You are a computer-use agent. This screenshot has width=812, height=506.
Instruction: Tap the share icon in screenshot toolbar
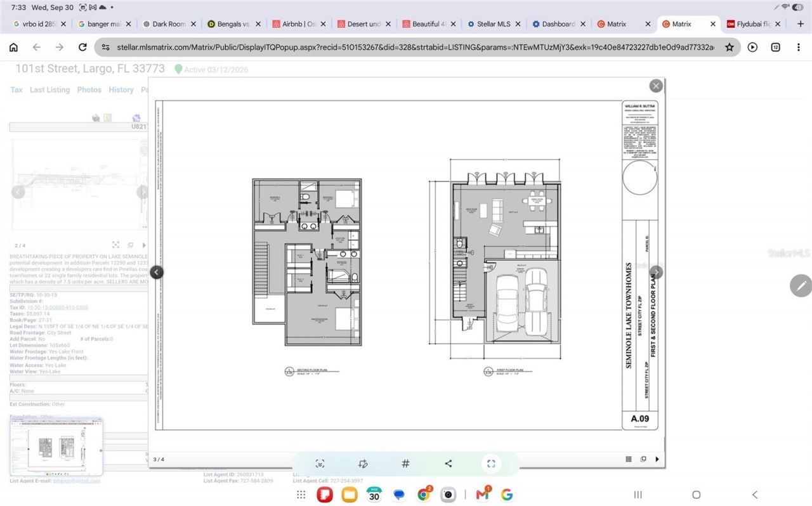(x=449, y=464)
